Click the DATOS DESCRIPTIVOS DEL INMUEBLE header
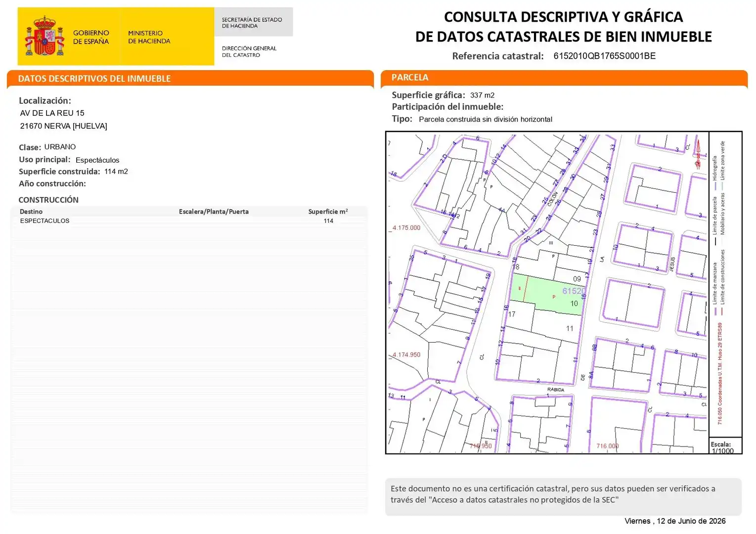The height and width of the screenshot is (534, 756). [x=94, y=79]
